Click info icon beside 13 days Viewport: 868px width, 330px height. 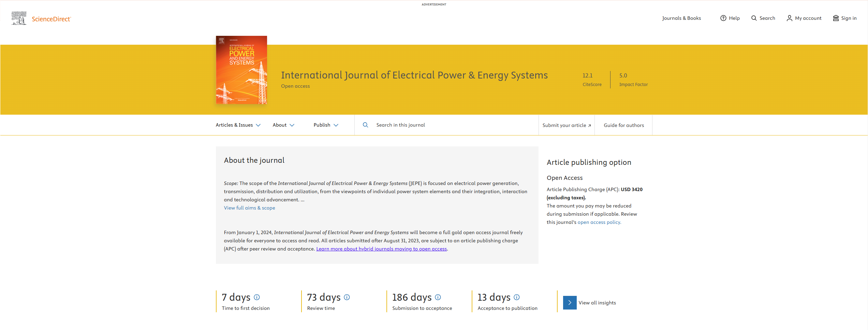point(517,297)
